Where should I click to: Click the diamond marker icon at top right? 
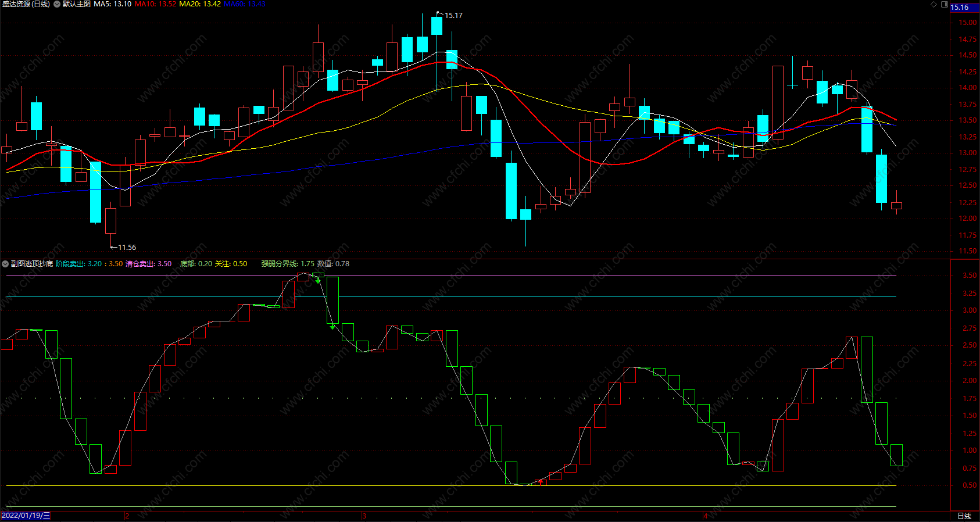click(934, 4)
